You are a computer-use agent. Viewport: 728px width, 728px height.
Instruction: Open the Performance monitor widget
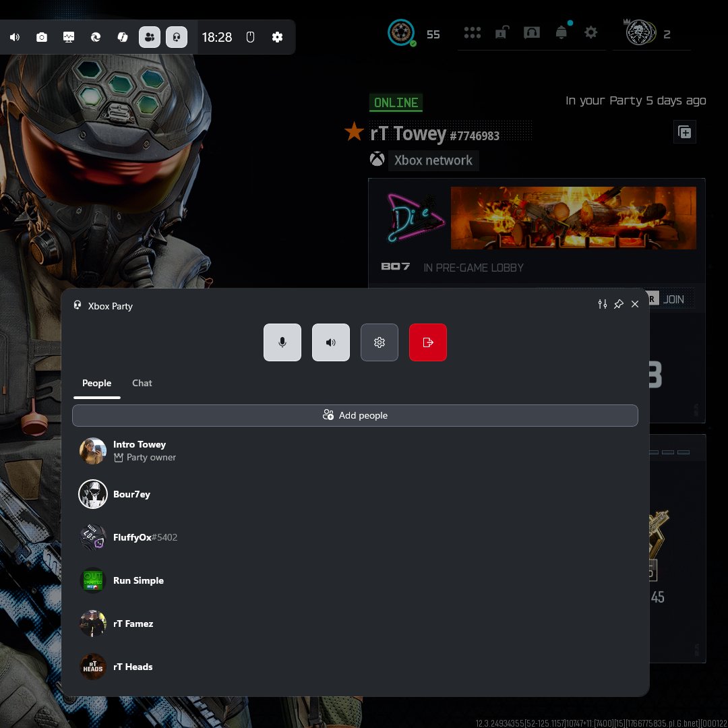69,37
